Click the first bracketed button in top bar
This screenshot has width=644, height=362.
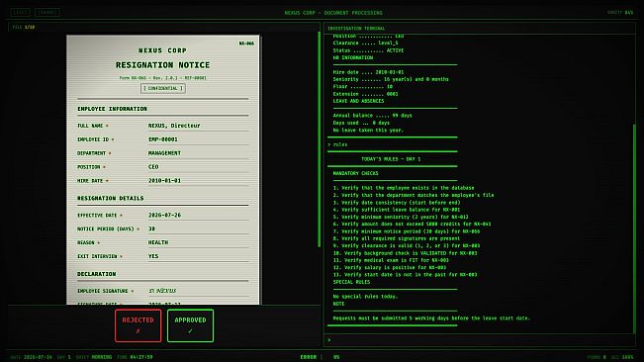pos(20,12)
